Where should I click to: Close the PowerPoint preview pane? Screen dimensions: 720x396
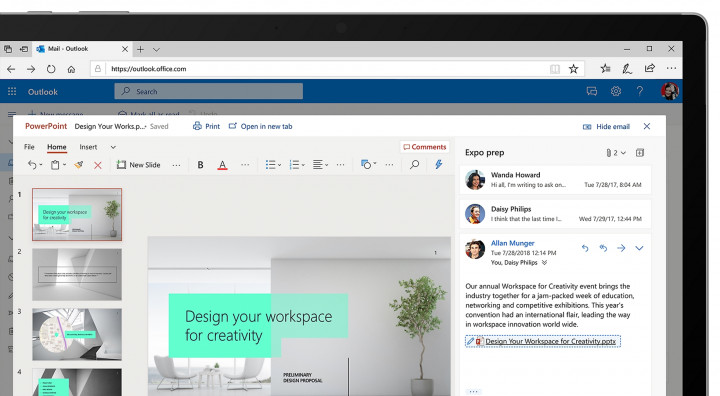coord(647,126)
